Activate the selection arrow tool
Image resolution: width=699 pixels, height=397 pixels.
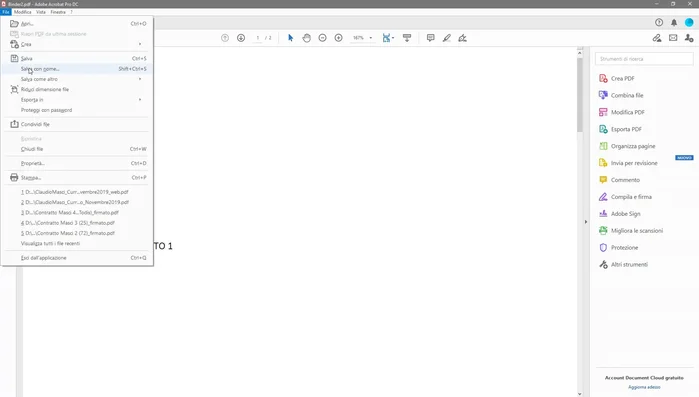pyautogui.click(x=291, y=38)
